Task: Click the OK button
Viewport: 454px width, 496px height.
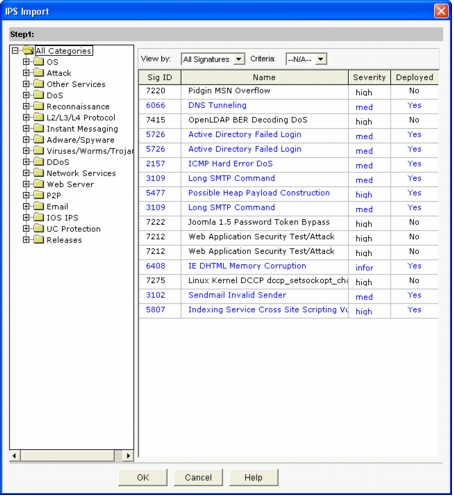Action: pyautogui.click(x=143, y=477)
